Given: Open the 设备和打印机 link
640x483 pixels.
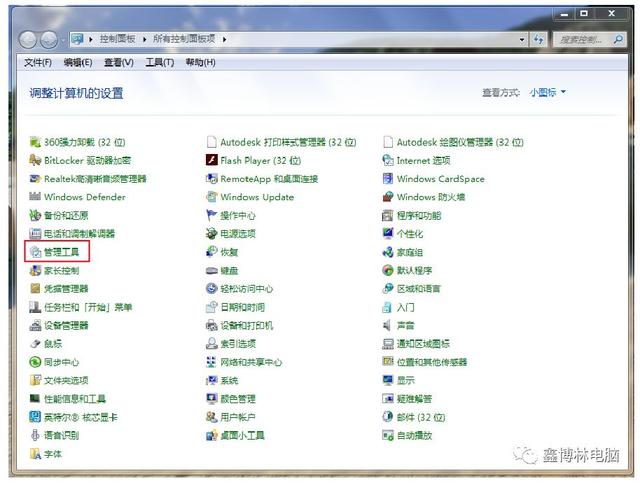Looking at the screenshot, I should tap(247, 325).
